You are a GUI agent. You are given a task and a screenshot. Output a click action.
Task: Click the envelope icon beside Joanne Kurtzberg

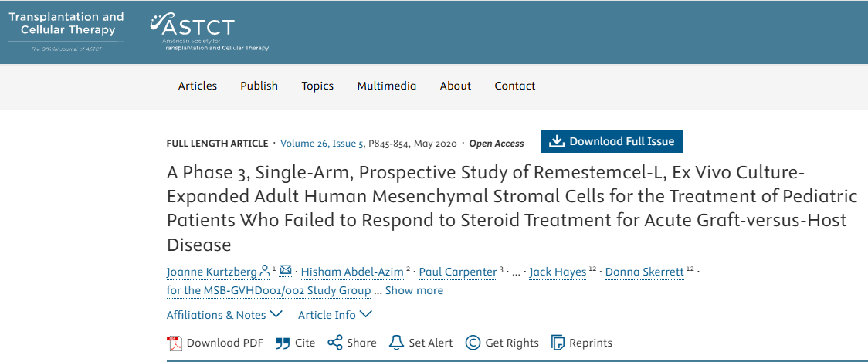[286, 271]
